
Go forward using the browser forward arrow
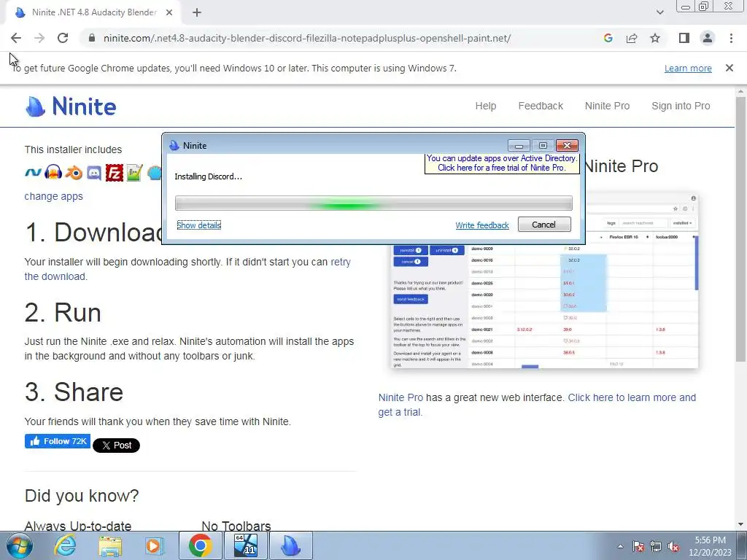pos(39,38)
